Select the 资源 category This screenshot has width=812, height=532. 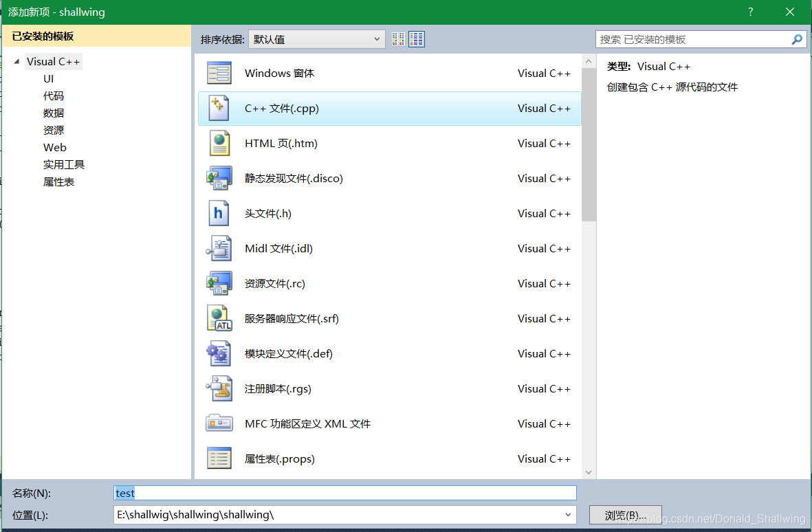pos(54,131)
